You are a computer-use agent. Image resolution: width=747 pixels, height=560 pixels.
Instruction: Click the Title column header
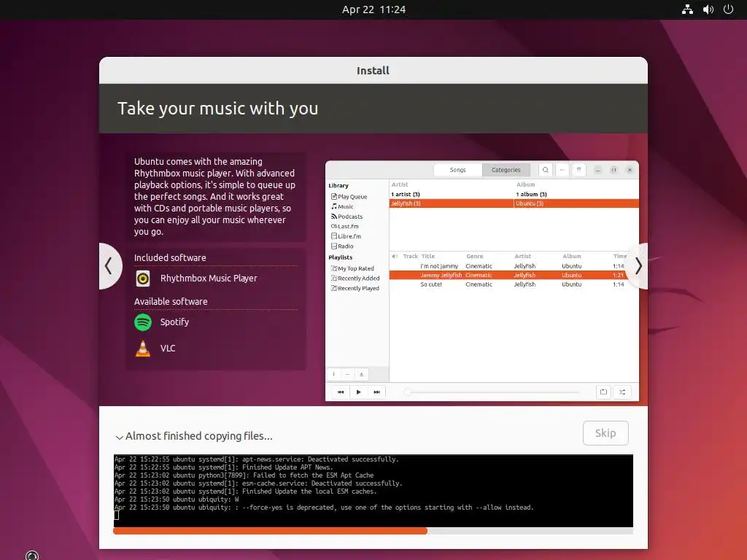[427, 256]
